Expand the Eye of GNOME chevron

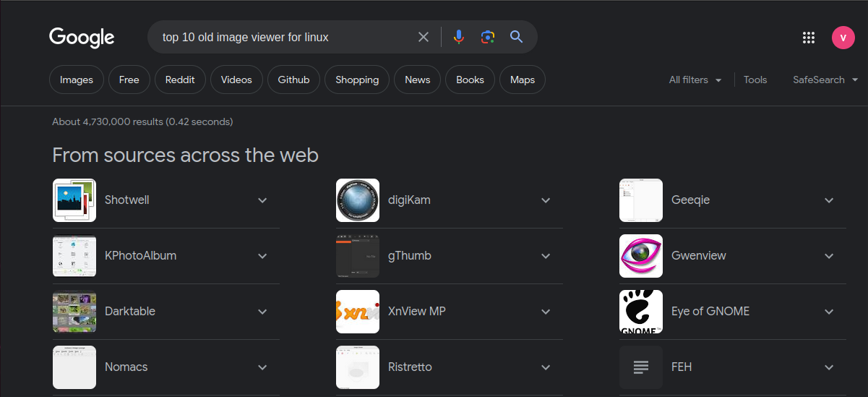pyautogui.click(x=829, y=312)
